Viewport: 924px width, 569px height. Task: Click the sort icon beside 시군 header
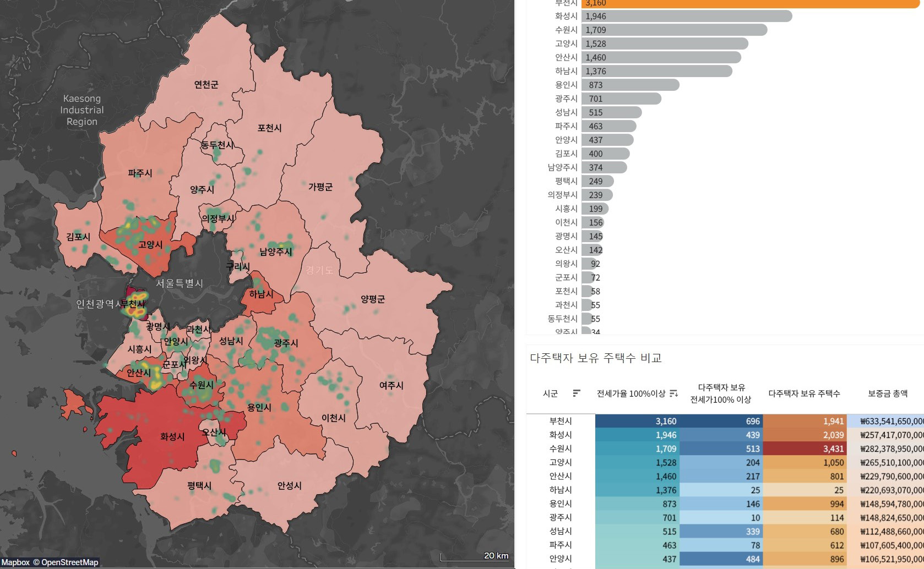point(577,393)
